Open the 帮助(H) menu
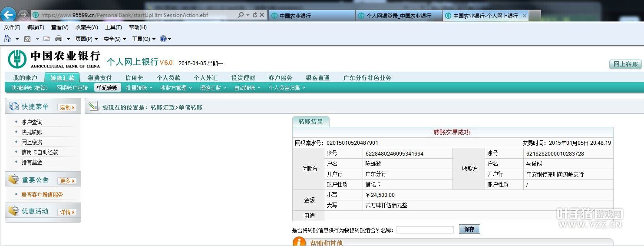This screenshot has width=644, height=246. [138, 27]
